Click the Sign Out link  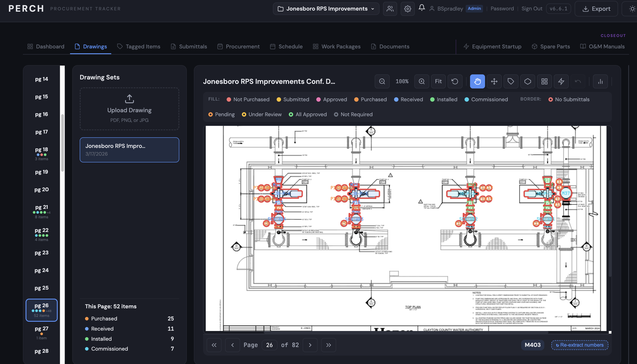coord(532,9)
